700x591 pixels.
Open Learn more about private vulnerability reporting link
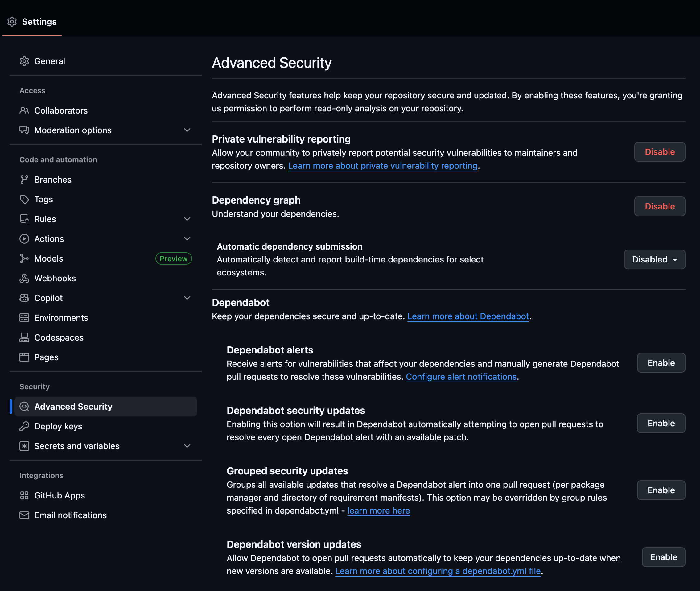point(383,166)
